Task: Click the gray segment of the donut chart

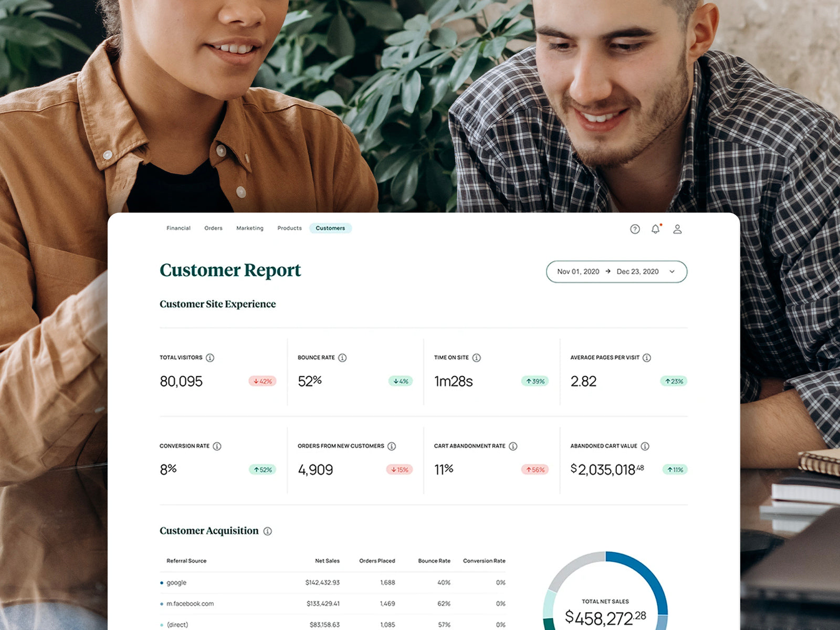Action: 571,566
